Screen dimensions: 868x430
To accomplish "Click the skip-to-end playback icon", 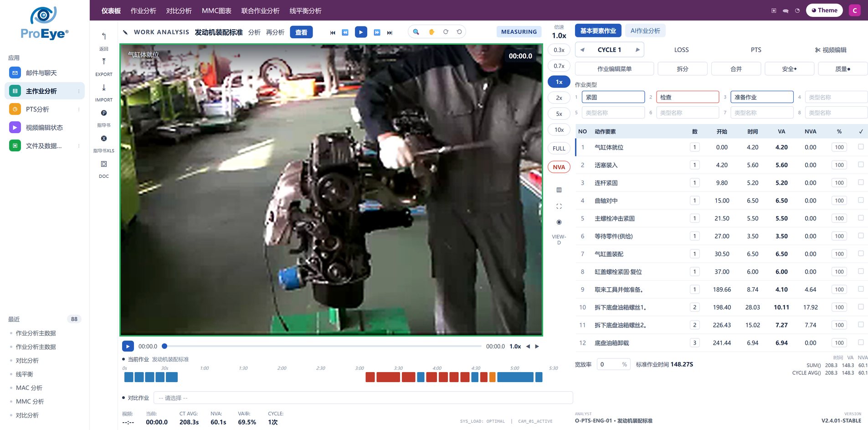I will coord(390,32).
